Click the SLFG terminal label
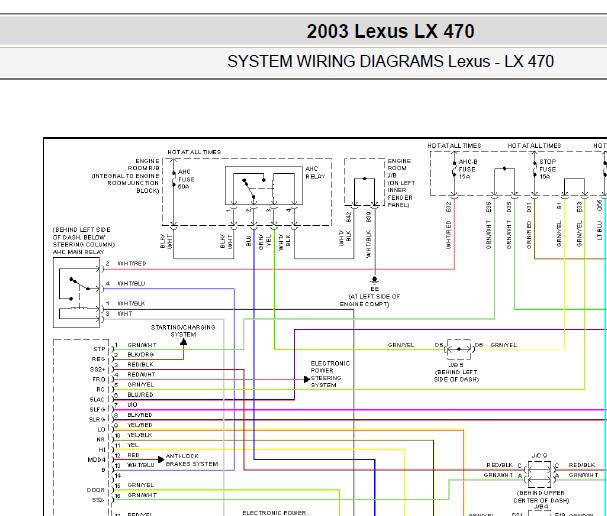Screen dimensions: 607x516 click(97, 410)
